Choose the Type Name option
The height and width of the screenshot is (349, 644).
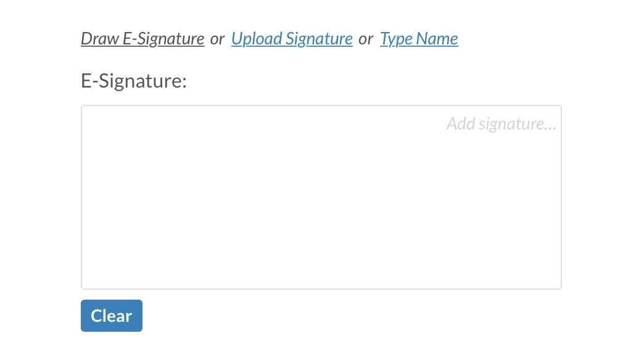click(x=419, y=39)
